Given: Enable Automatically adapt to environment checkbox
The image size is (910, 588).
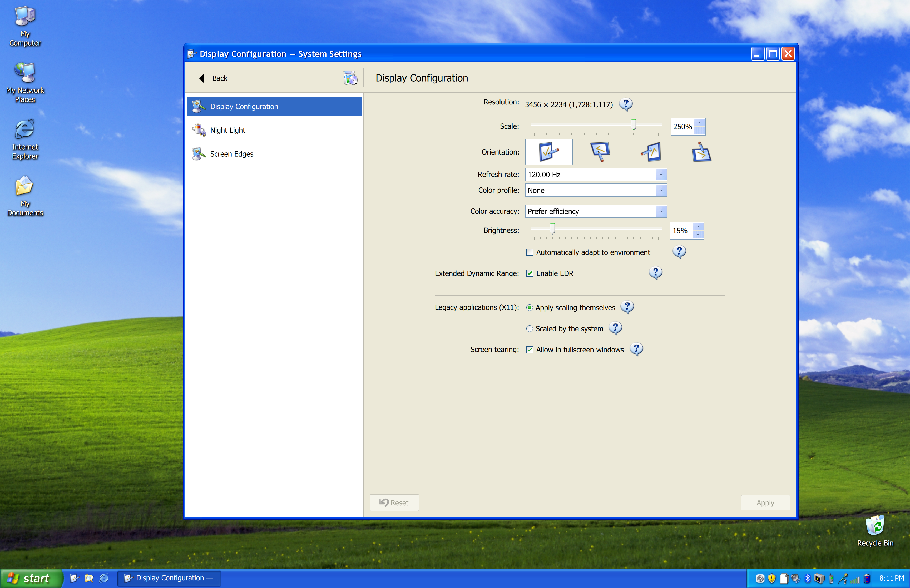Looking at the screenshot, I should tap(529, 252).
